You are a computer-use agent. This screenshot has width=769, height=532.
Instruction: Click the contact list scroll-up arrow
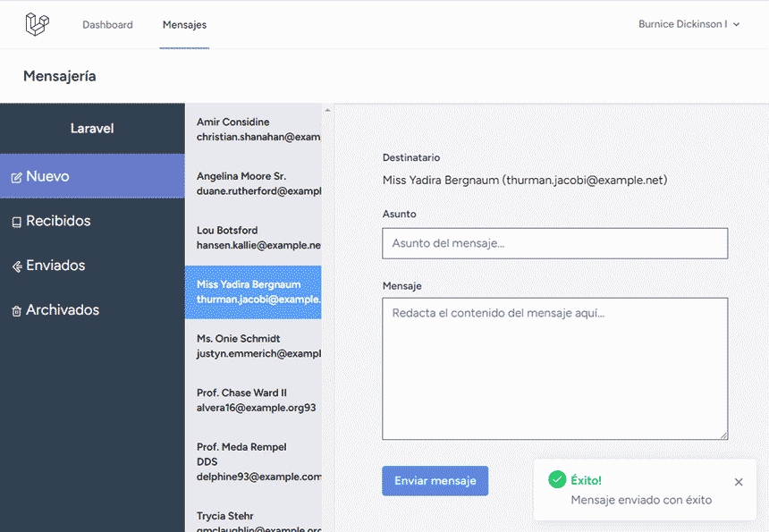327,110
